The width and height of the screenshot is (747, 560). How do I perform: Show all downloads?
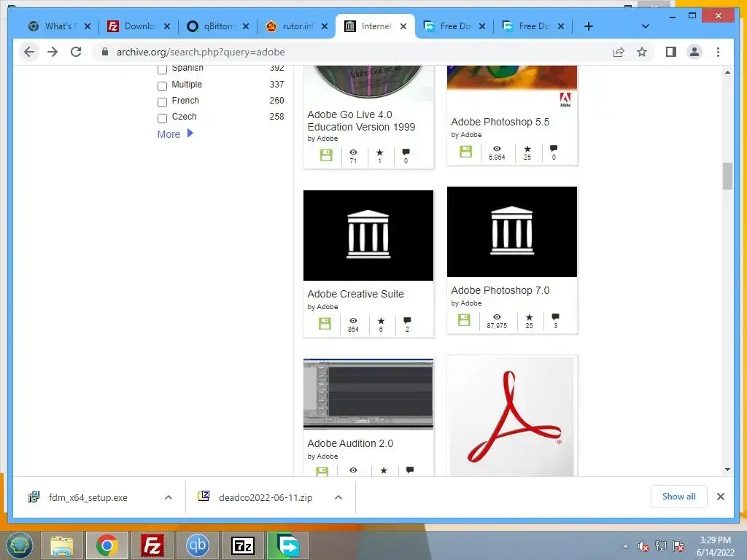pos(679,497)
